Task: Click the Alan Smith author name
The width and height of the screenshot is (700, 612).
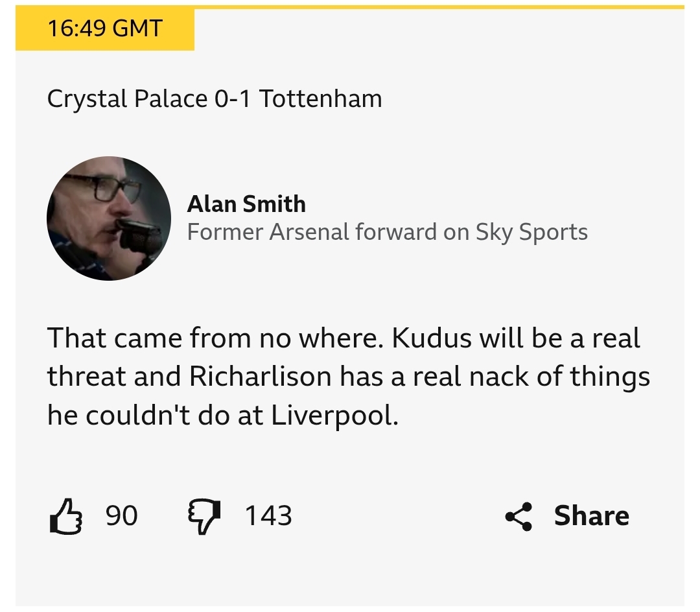Action: [246, 204]
